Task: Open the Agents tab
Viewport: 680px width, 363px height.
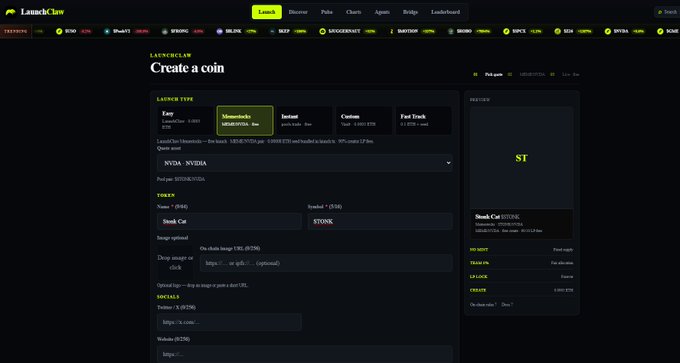Action: [382, 12]
